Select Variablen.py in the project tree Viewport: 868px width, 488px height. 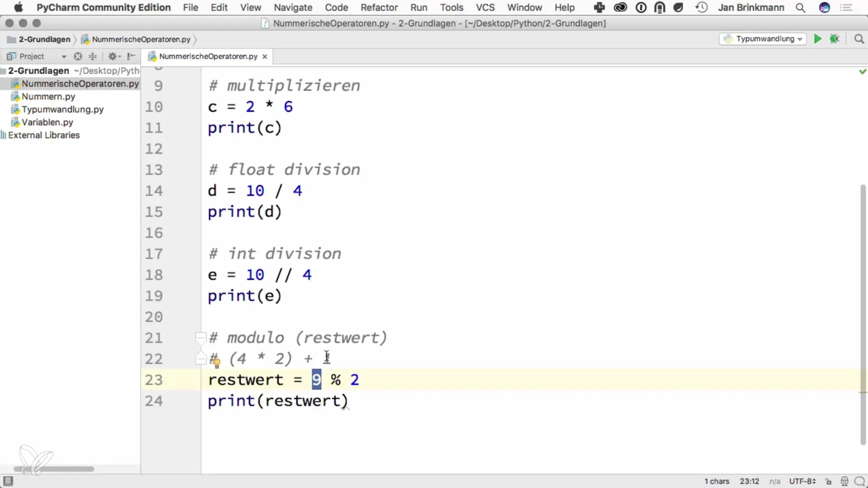(47, 122)
